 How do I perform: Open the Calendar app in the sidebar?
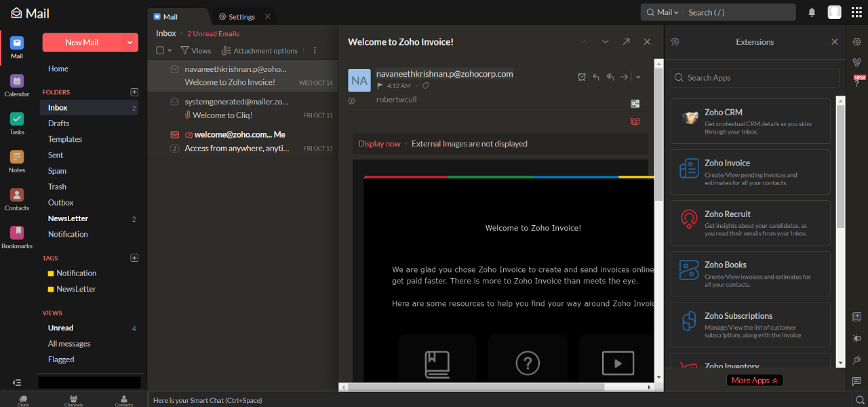pyautogui.click(x=17, y=85)
